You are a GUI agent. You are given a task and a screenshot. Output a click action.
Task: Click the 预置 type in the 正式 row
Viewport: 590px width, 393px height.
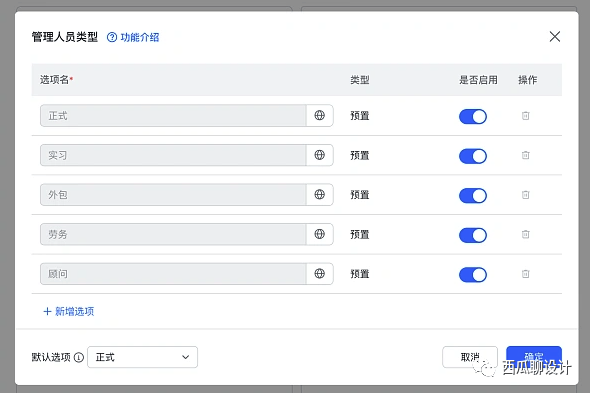click(x=360, y=116)
